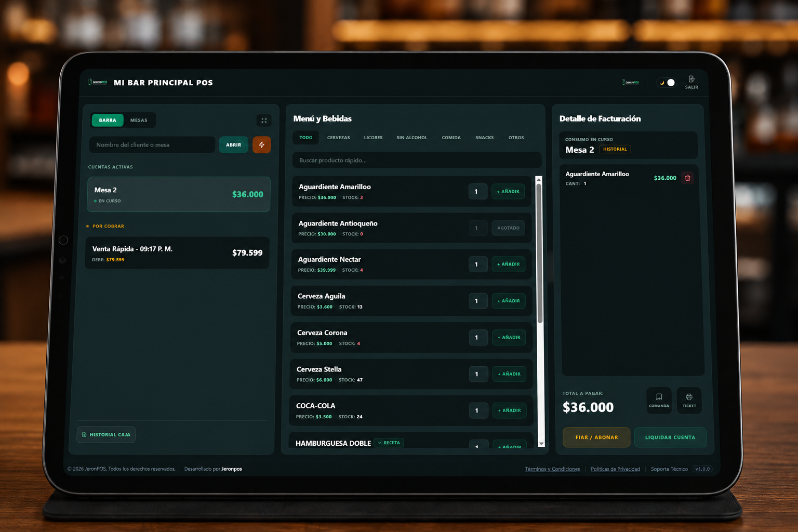Click the JeronPOS logo beside the bar title
Viewport: 798px width, 532px height.
coord(98,82)
